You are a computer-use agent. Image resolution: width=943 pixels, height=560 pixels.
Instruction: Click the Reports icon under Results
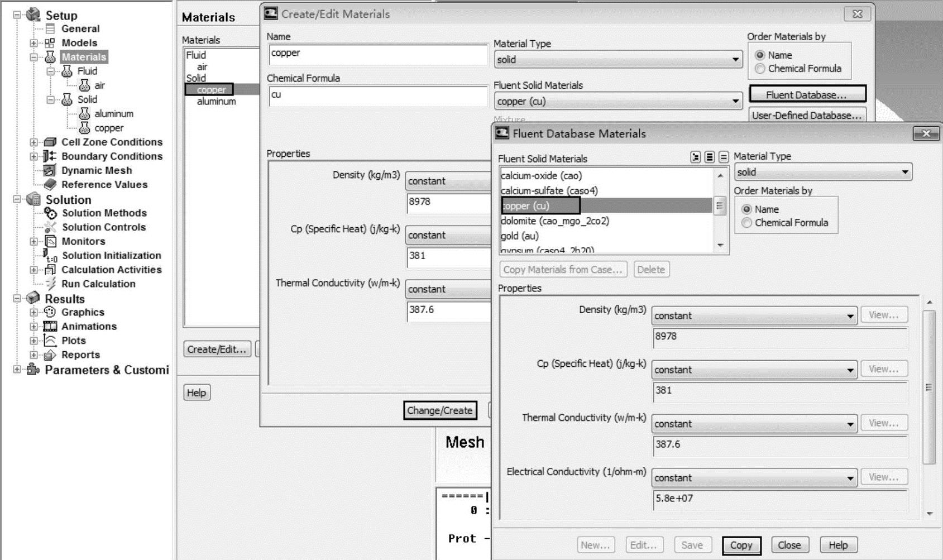click(x=50, y=355)
